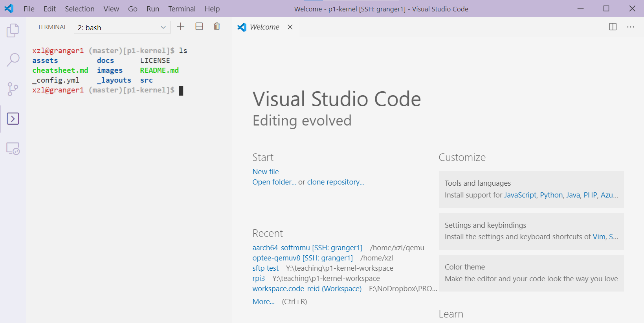Open the Selection menu

pyautogui.click(x=80, y=9)
